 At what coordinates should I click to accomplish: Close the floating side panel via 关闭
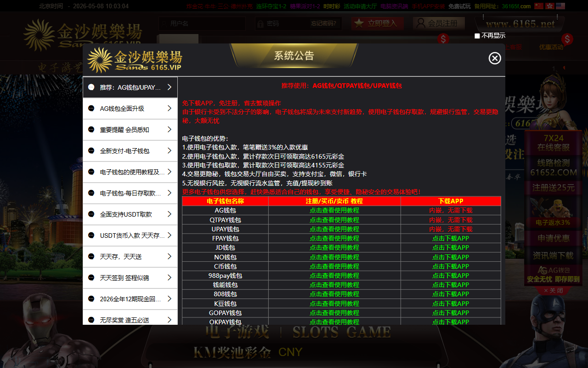click(553, 291)
